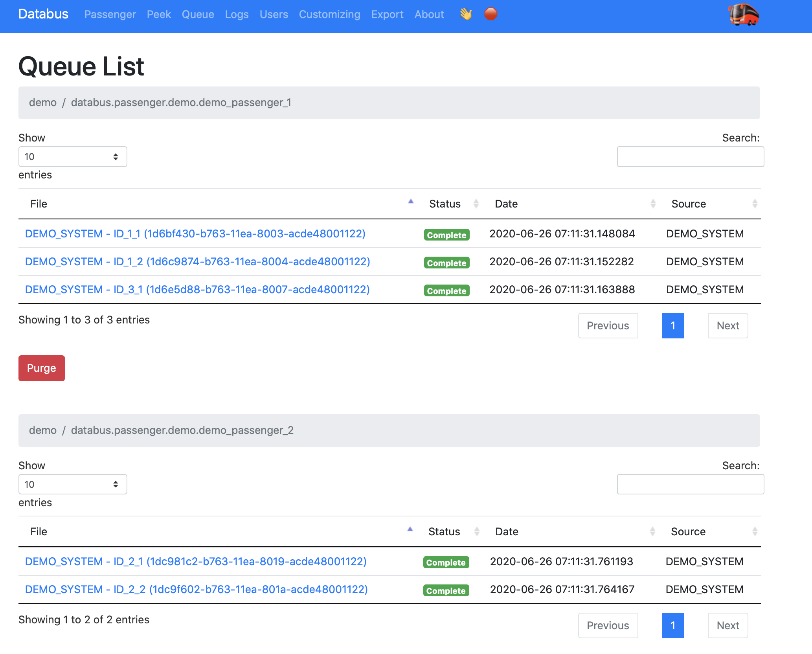The height and width of the screenshot is (654, 812).
Task: Open the DEMO_SYSTEM - ID_1_2 file link
Action: tap(197, 262)
